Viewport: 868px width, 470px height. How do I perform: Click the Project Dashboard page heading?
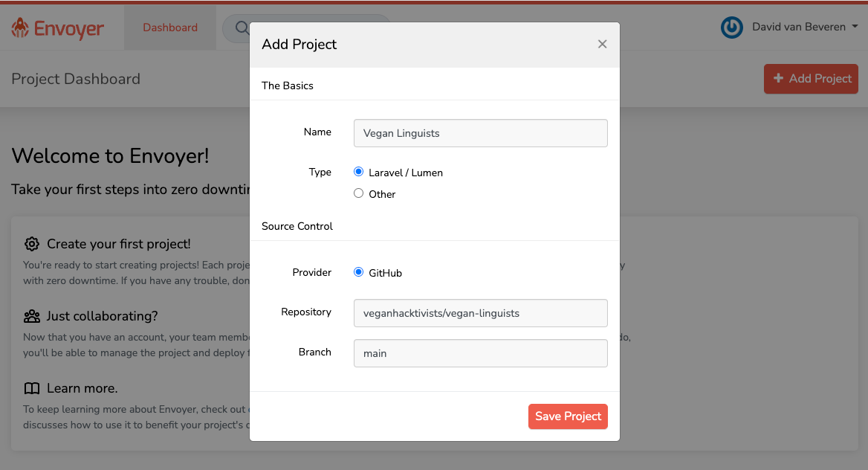76,79
